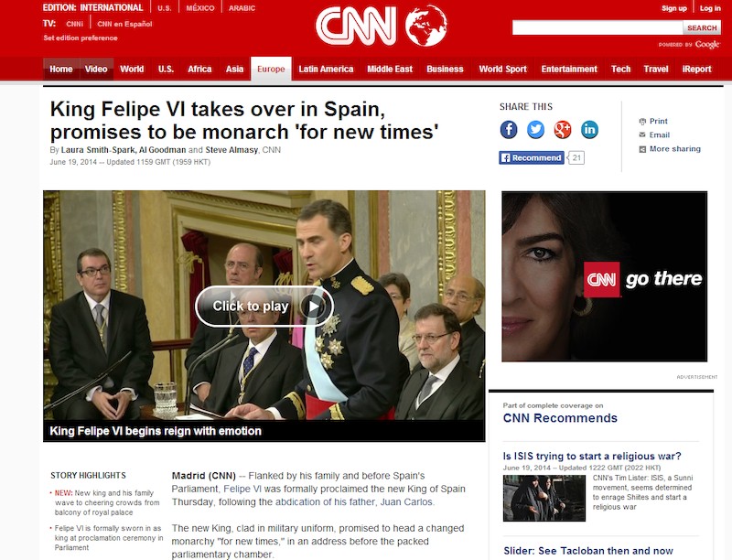
Task: Email this article icon link
Action: click(654, 135)
